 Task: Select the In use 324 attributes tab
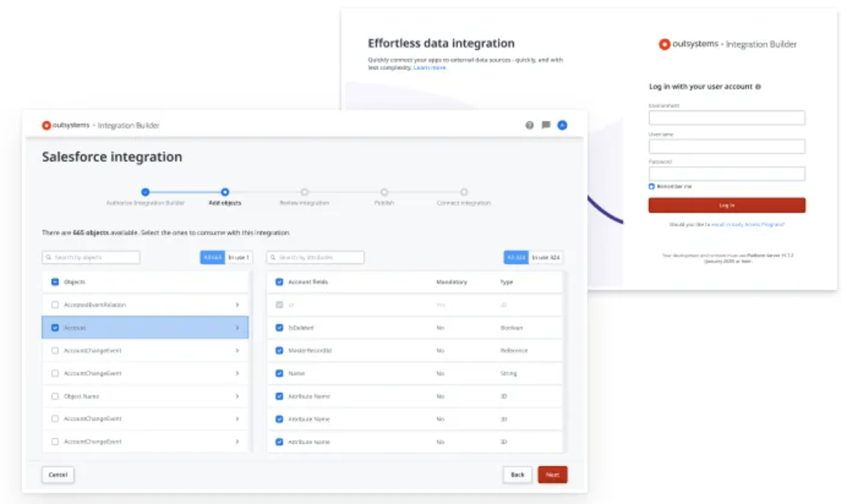tap(545, 258)
